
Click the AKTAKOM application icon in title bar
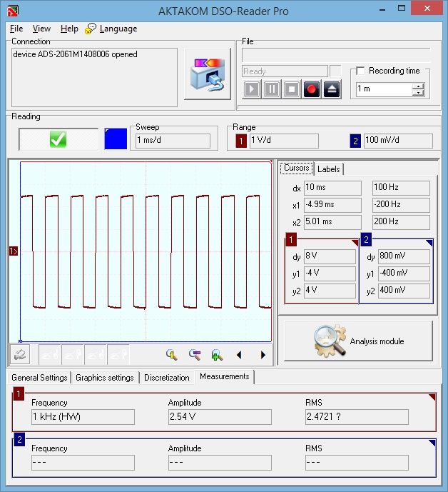[x=13, y=11]
